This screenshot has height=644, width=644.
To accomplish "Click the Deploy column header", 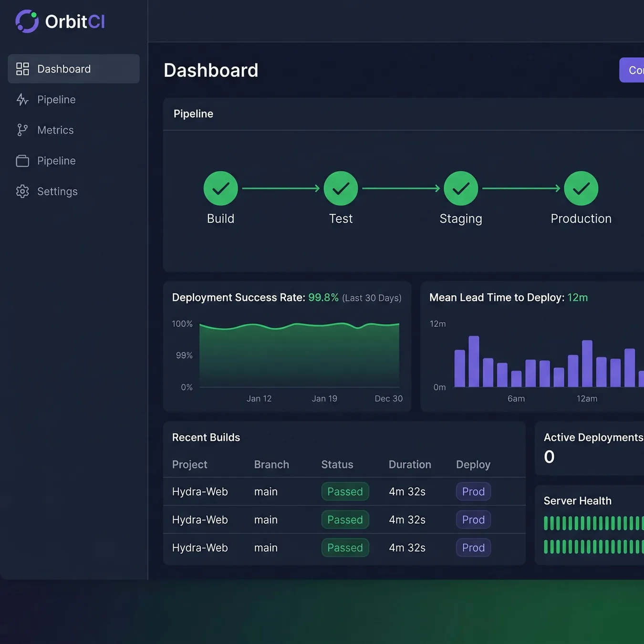I will [x=473, y=465].
